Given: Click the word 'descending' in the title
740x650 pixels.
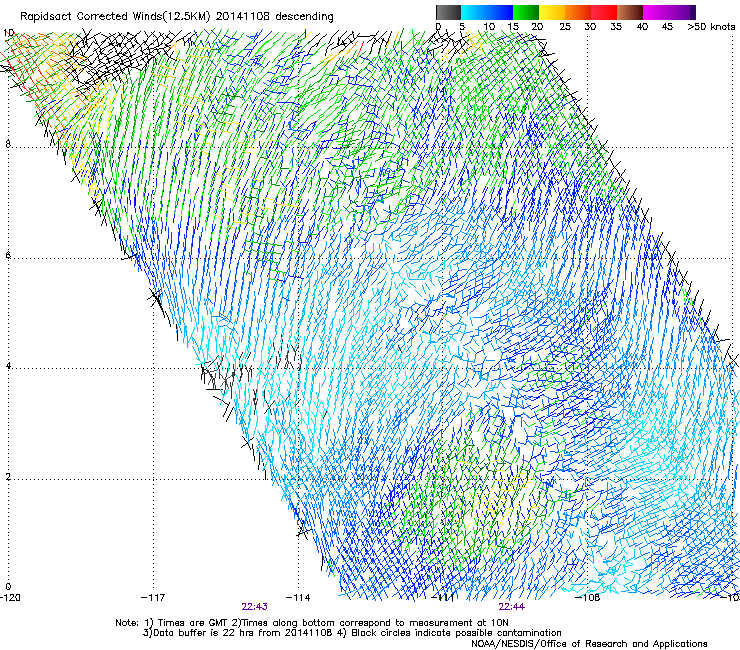Looking at the screenshot, I should 304,17.
